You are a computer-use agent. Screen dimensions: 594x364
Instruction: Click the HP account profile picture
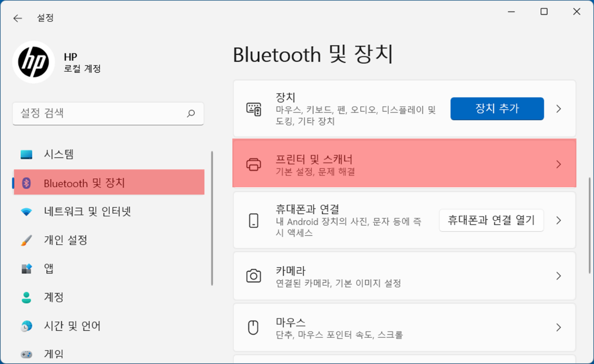[x=33, y=62]
